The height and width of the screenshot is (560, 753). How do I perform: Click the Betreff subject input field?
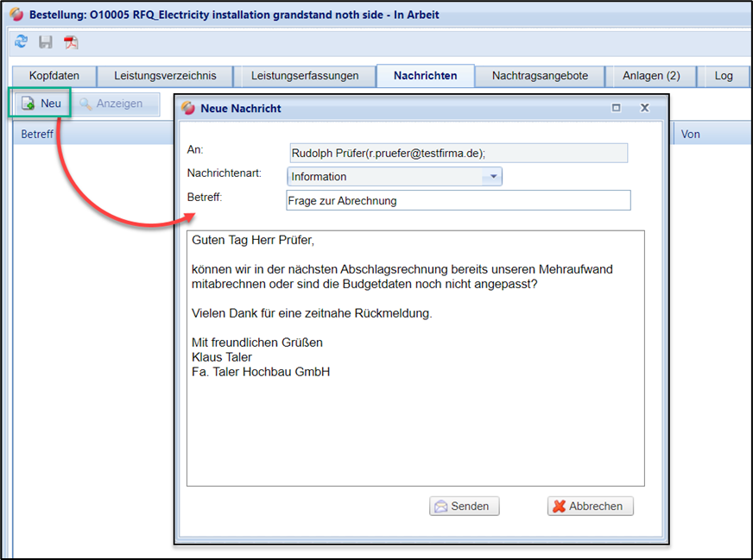click(x=458, y=200)
